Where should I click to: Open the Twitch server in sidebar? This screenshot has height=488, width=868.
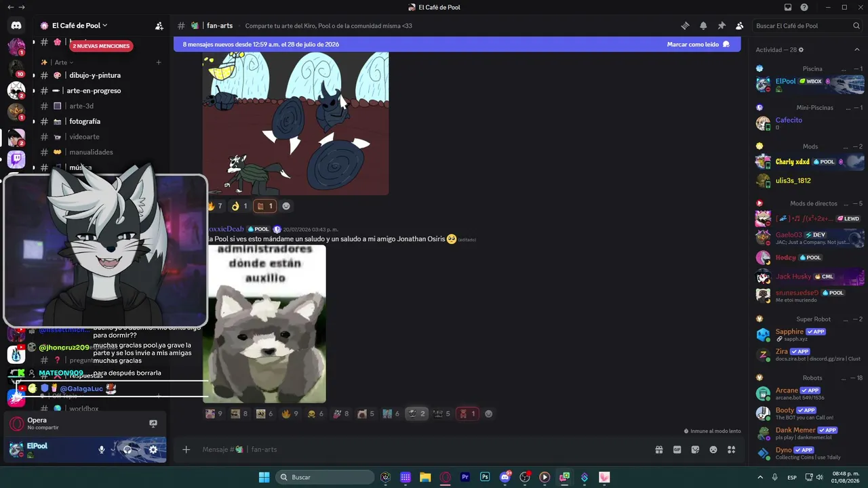click(16, 160)
